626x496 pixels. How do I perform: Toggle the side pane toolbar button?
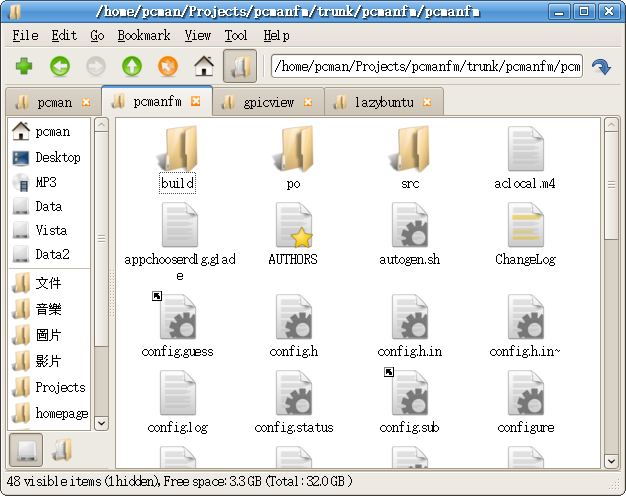[240, 67]
